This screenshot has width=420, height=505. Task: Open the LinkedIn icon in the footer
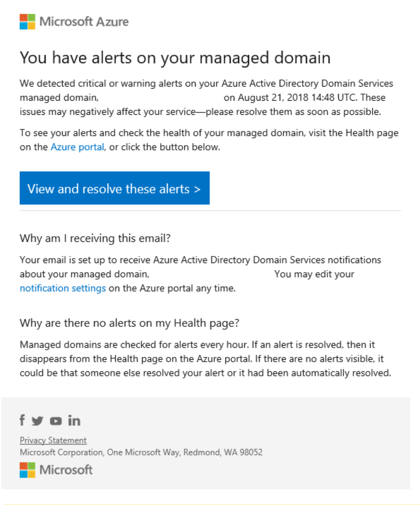click(x=74, y=420)
